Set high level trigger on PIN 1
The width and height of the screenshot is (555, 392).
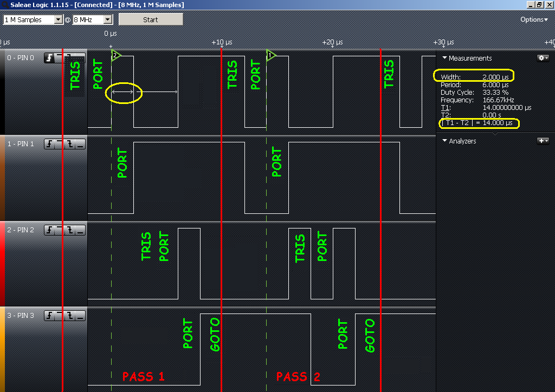(60, 144)
